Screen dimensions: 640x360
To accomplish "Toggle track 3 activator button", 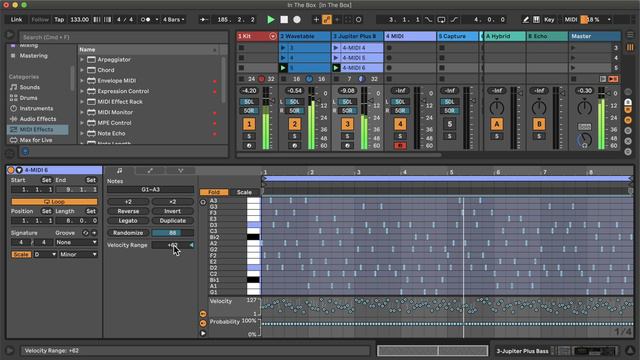I will (x=347, y=124).
